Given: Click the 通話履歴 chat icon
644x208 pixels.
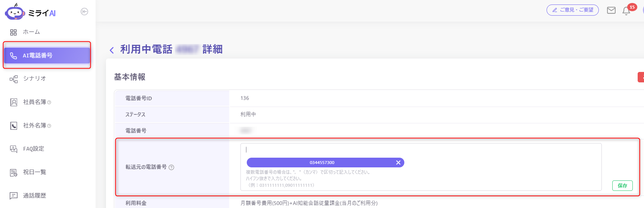Looking at the screenshot, I should pos(14,196).
